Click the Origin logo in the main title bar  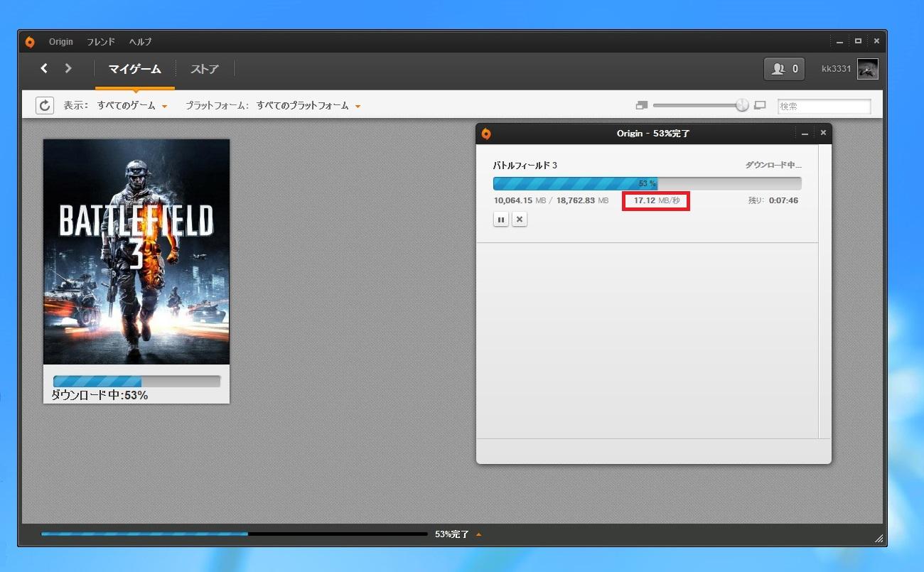pyautogui.click(x=30, y=42)
